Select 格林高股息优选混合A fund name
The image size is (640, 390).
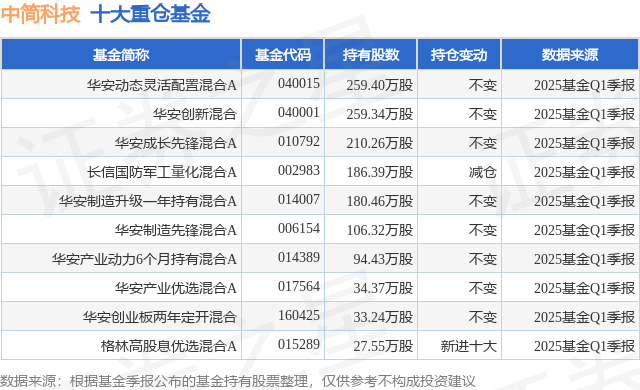click(169, 346)
